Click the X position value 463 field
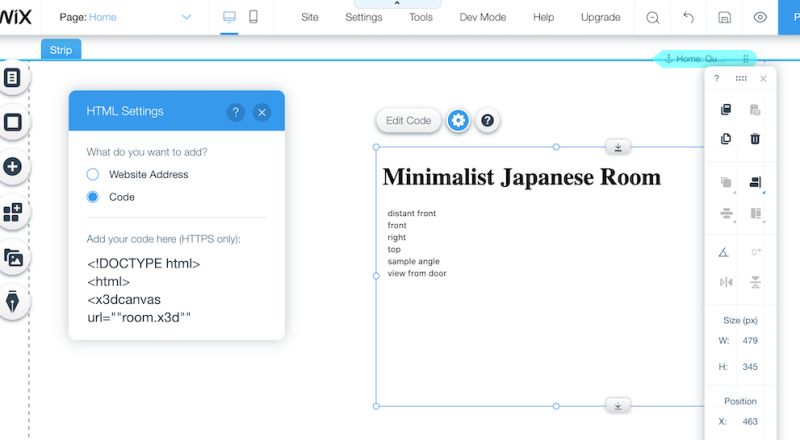 (x=750, y=422)
